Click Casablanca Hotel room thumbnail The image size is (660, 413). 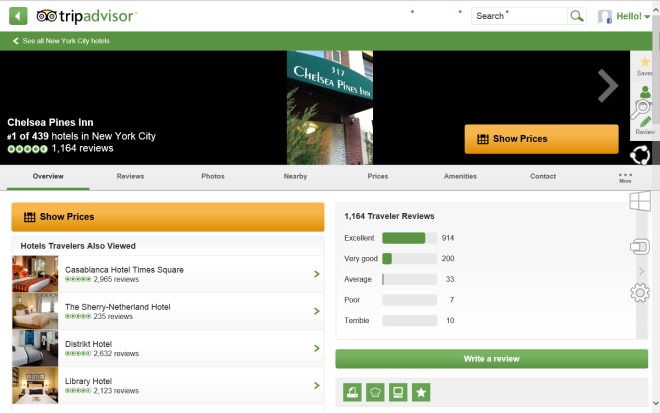pos(35,274)
